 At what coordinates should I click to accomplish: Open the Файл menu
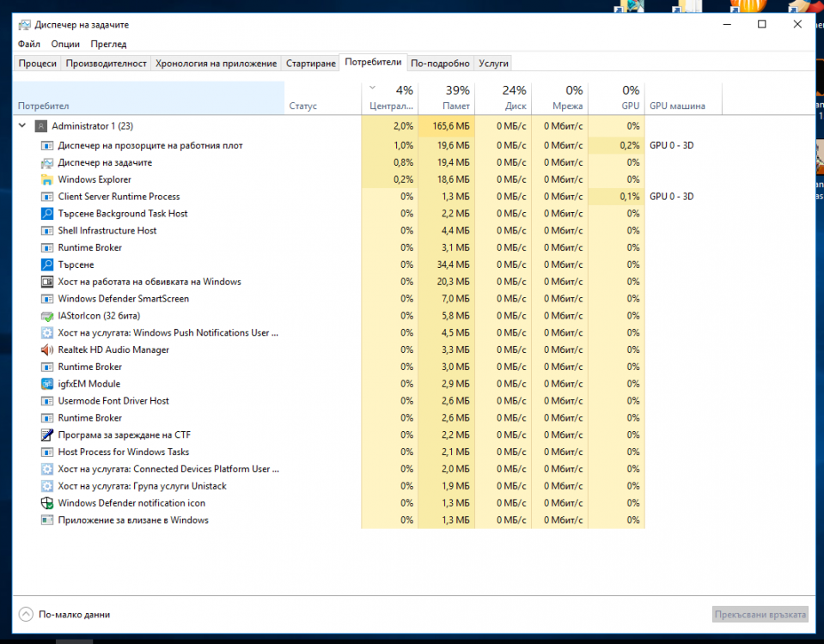pos(29,44)
